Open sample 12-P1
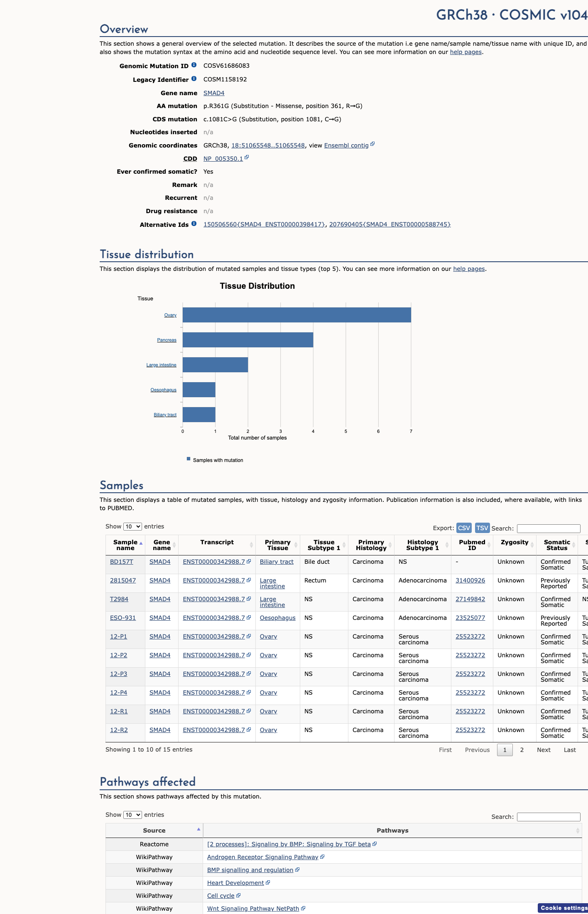This screenshot has width=588, height=914. pyautogui.click(x=118, y=636)
